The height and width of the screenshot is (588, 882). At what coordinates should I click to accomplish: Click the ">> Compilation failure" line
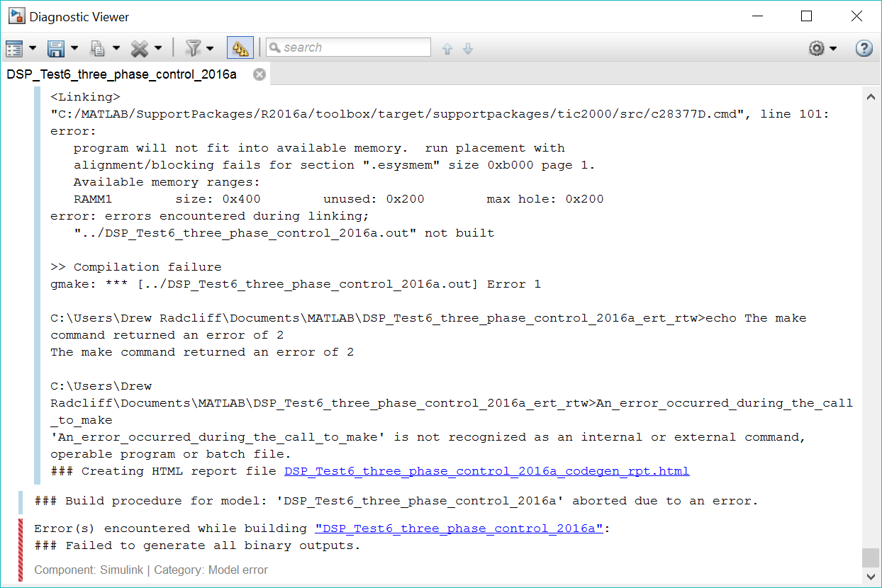pos(136,267)
